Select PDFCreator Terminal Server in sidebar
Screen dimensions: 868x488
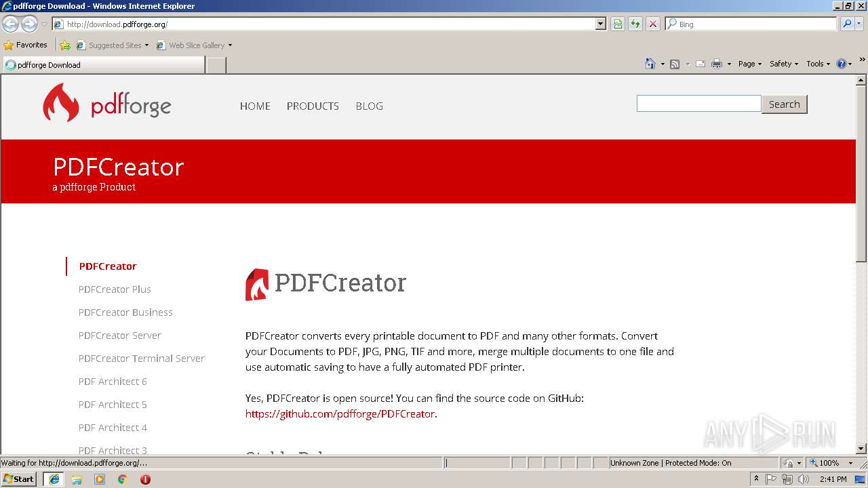141,359
